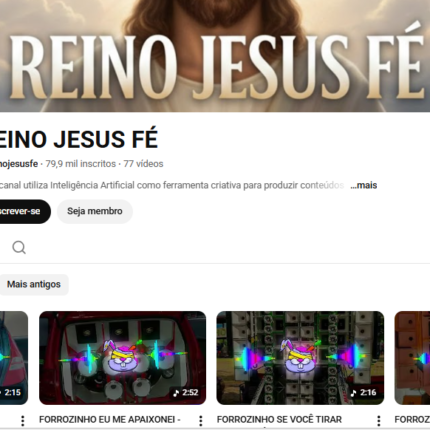The image size is (430, 430).
Task: Play the 2:16 speaker wall thumbnail
Action: coord(300,358)
